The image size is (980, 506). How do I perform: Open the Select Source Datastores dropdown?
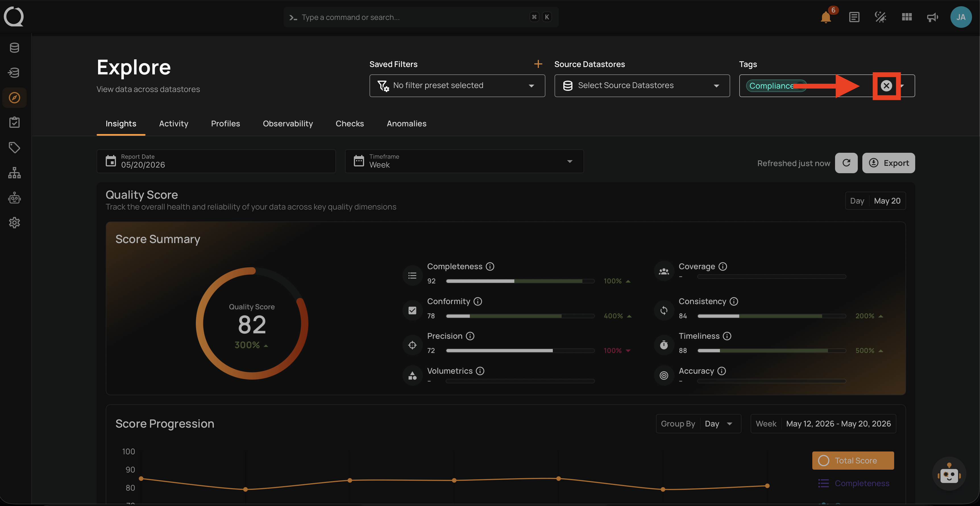tap(642, 85)
